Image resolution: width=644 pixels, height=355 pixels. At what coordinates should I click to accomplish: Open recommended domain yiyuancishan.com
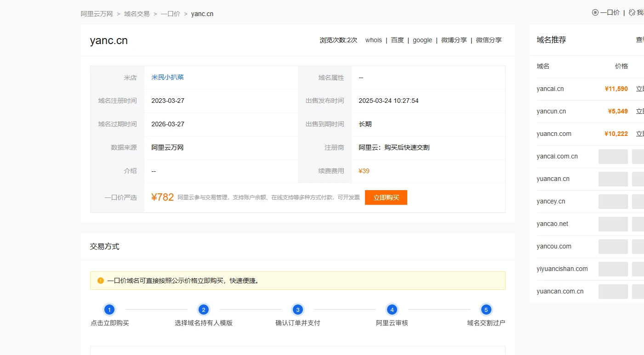(x=562, y=269)
